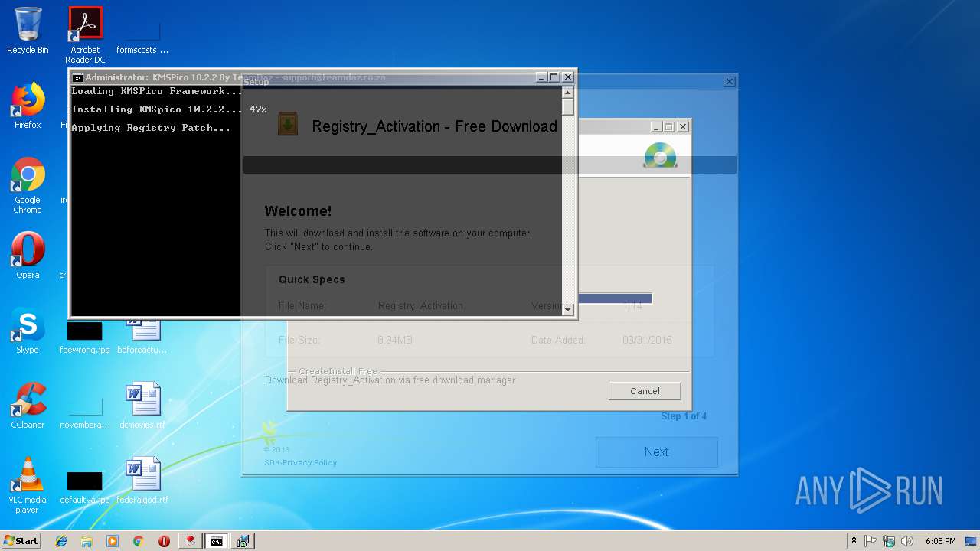Click Next in the Setup window
980x551 pixels.
point(656,452)
